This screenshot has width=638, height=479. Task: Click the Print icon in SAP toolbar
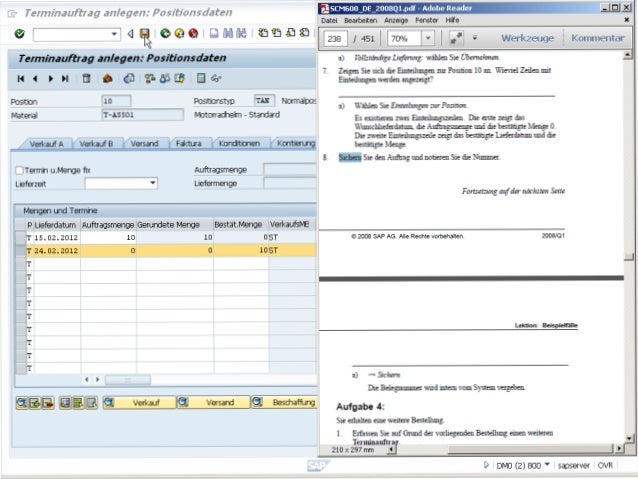coord(214,33)
